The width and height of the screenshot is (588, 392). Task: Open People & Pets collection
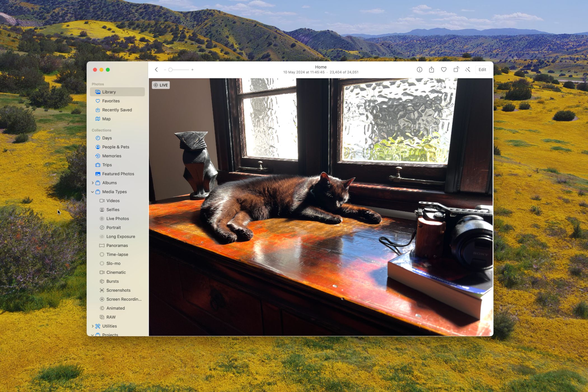click(115, 147)
